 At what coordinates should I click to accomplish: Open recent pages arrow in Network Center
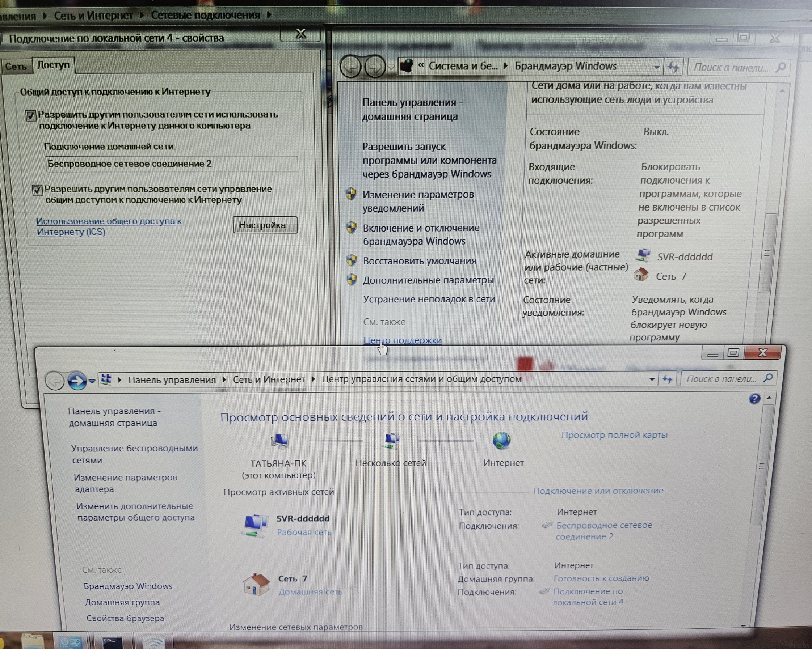point(92,381)
